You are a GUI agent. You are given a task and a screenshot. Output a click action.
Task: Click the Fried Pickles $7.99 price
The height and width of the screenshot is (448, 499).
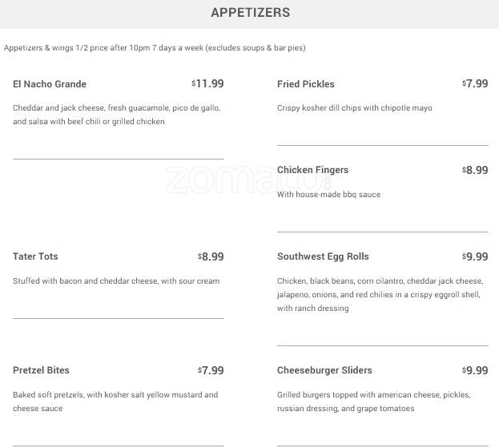[475, 83]
